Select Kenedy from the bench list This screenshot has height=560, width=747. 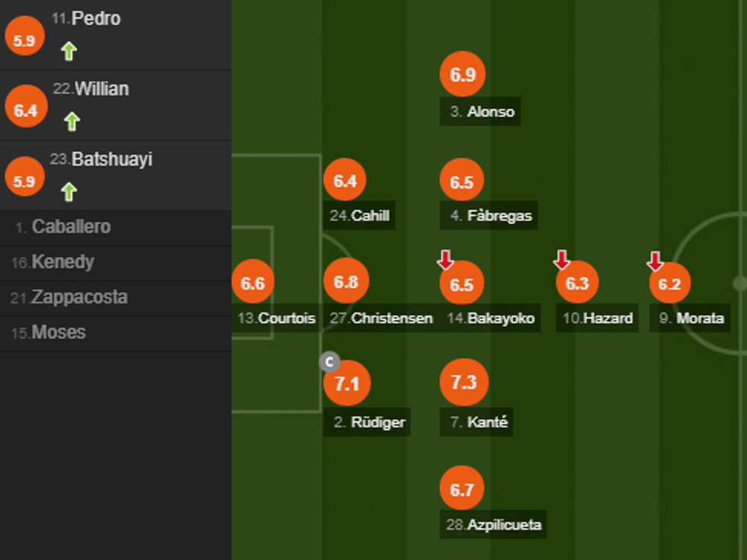tap(62, 262)
